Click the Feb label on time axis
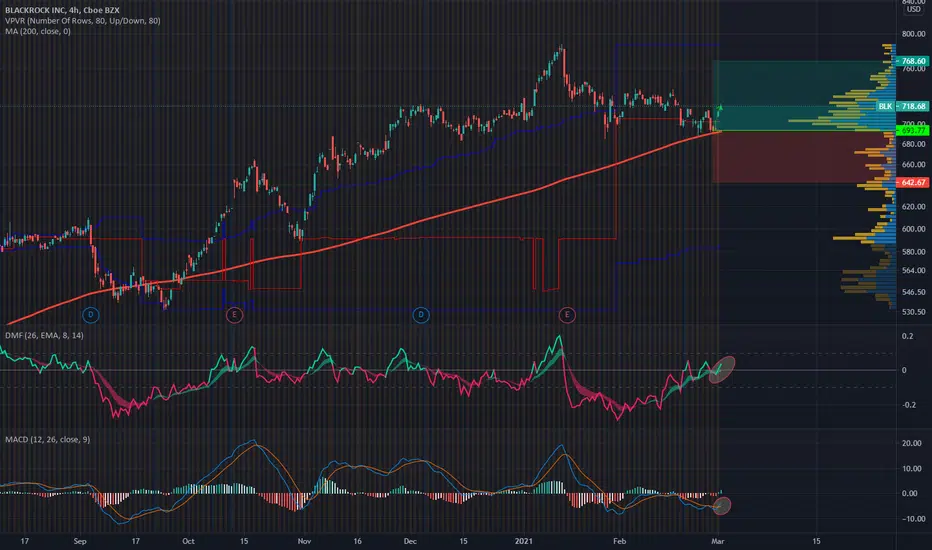This screenshot has width=932, height=550. tap(619, 541)
